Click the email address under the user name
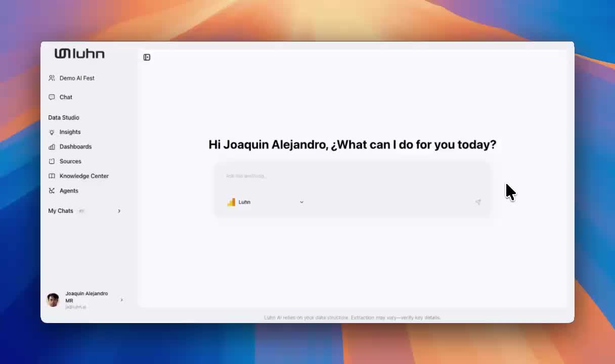615x364 pixels. tap(76, 307)
